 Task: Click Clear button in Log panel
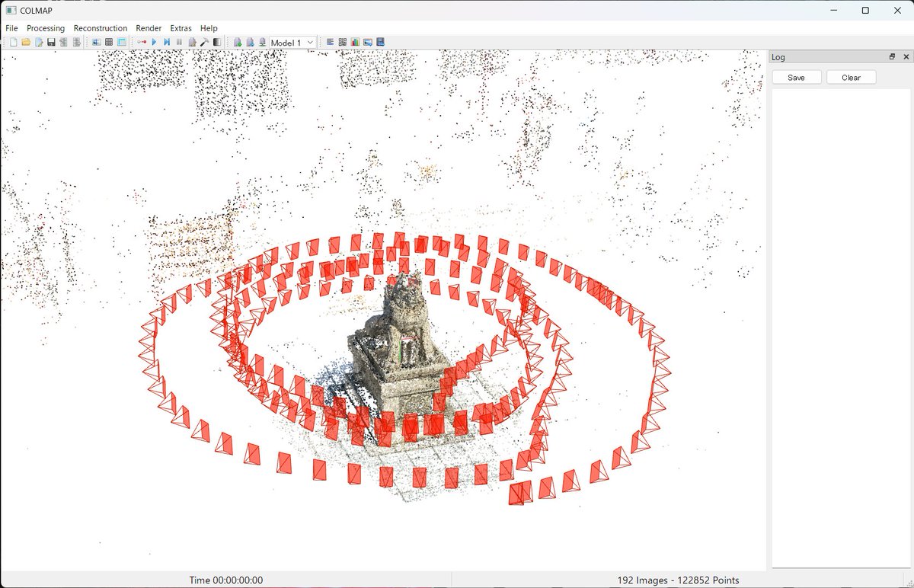pos(852,77)
